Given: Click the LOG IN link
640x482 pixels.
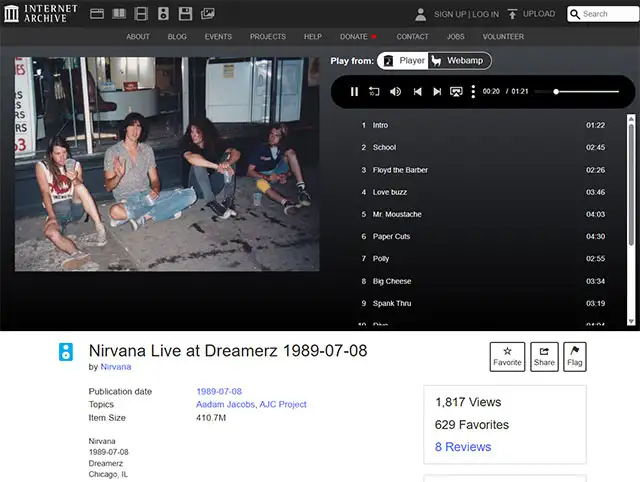Looking at the screenshot, I should point(486,14).
